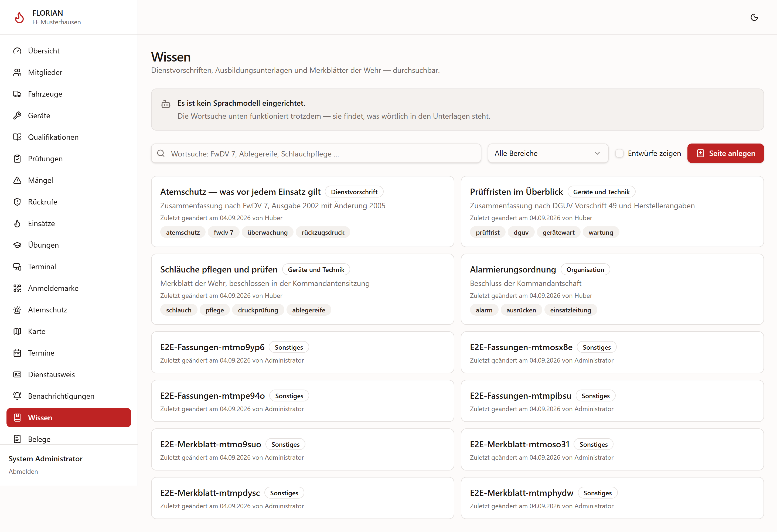This screenshot has width=777, height=532.
Task: Click System Administrator user name
Action: click(x=46, y=458)
